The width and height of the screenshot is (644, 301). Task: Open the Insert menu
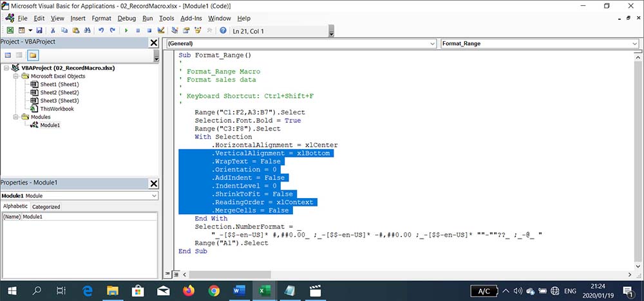pyautogui.click(x=78, y=19)
